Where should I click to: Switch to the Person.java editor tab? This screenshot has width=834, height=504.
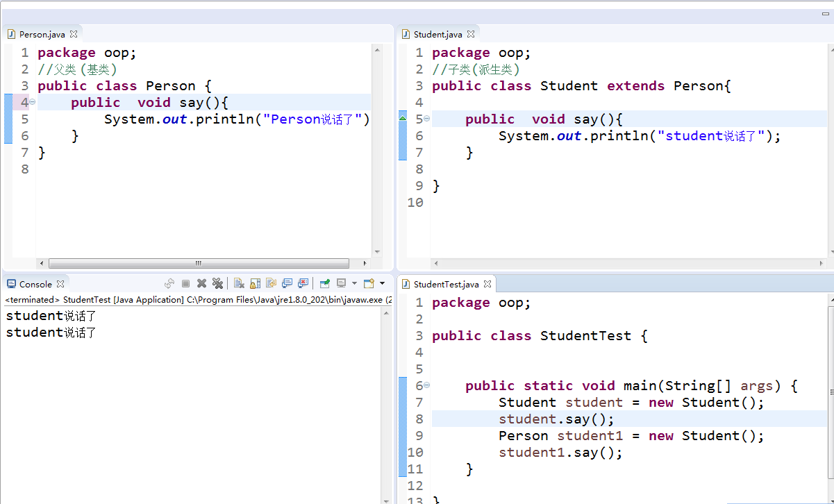(x=42, y=34)
